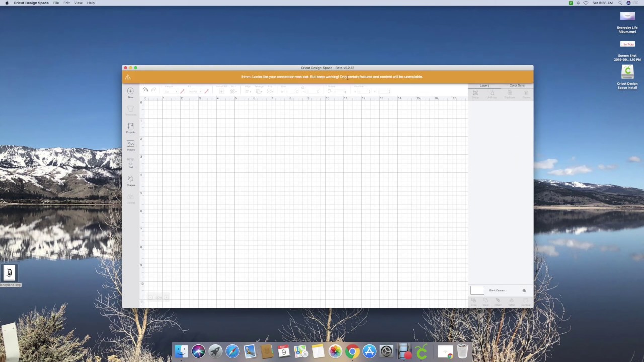This screenshot has width=644, height=362.
Task: Open the Edit menu in menu bar
Action: [66, 3]
